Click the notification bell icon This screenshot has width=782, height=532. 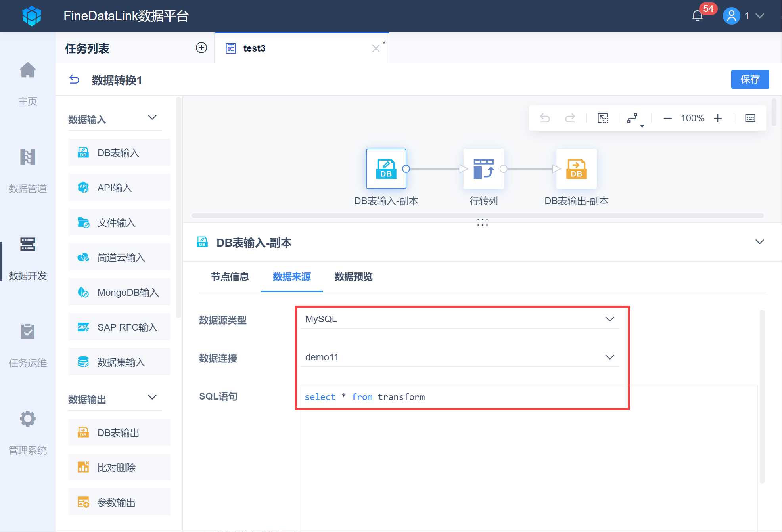697,16
